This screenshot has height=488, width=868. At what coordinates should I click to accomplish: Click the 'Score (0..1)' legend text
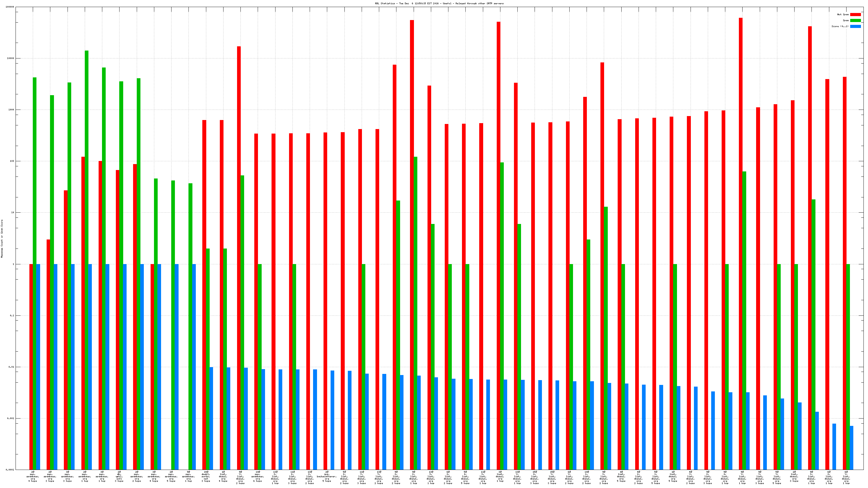pyautogui.click(x=840, y=26)
